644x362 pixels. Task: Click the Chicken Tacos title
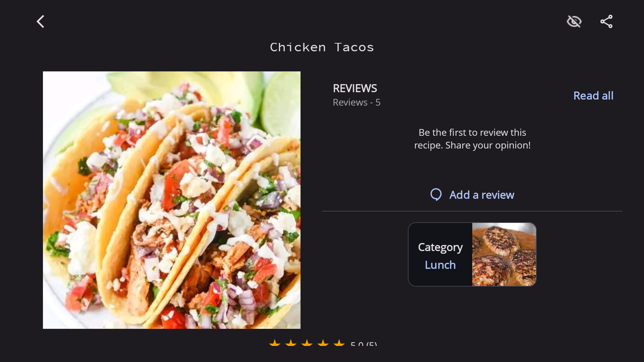(x=322, y=47)
